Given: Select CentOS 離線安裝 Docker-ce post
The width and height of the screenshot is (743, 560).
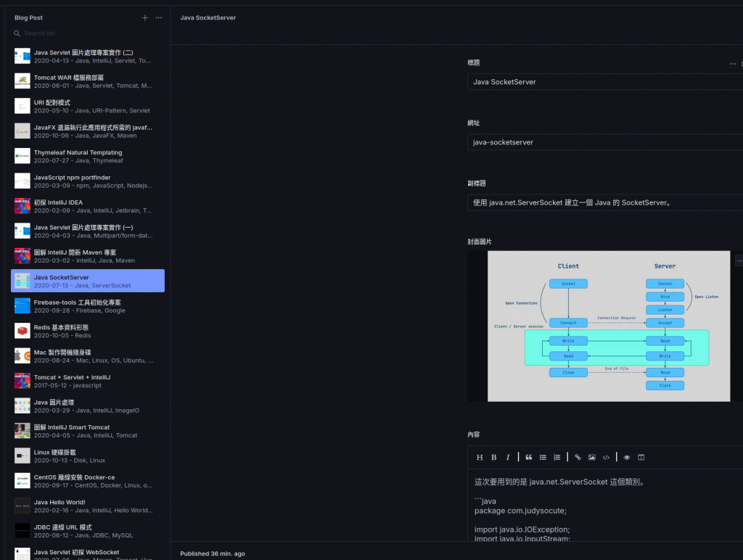Looking at the screenshot, I should (88, 481).
